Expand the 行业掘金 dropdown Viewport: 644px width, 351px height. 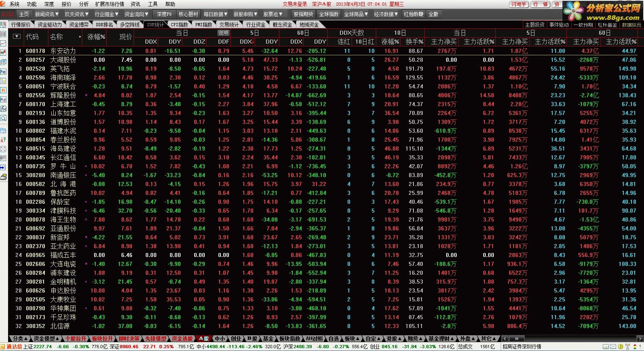[107, 14]
